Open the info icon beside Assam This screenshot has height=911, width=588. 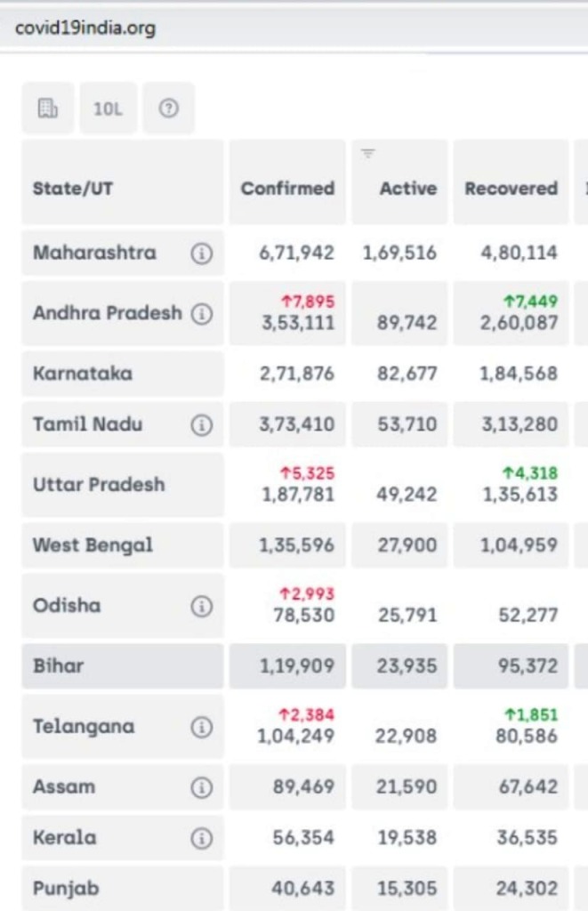[202, 787]
